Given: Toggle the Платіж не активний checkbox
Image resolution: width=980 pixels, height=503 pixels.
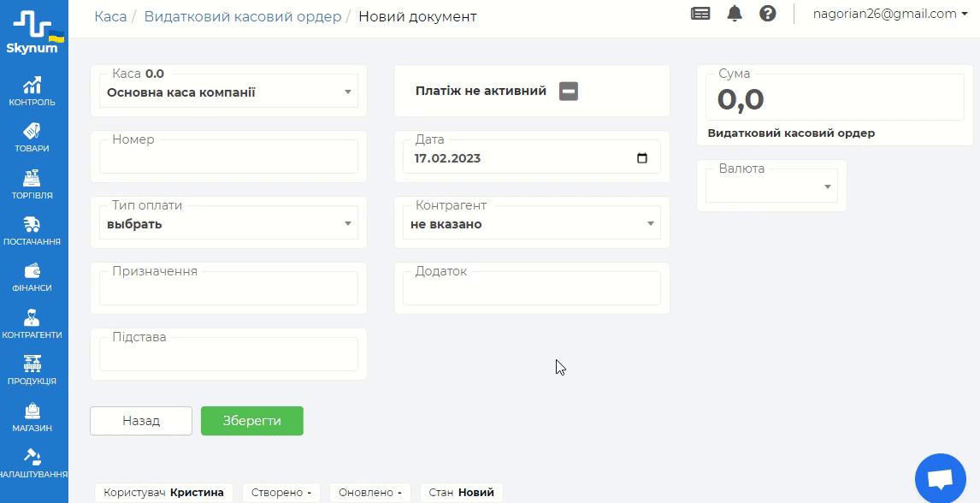Looking at the screenshot, I should [569, 91].
